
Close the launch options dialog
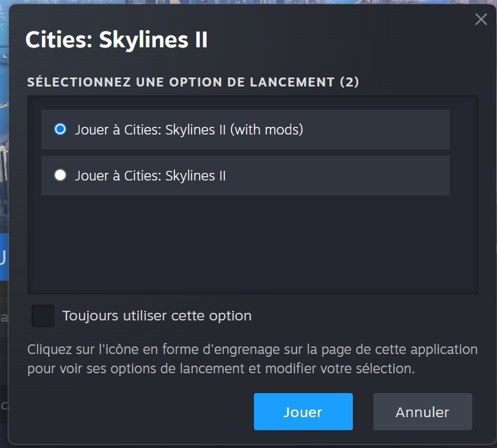click(x=481, y=19)
